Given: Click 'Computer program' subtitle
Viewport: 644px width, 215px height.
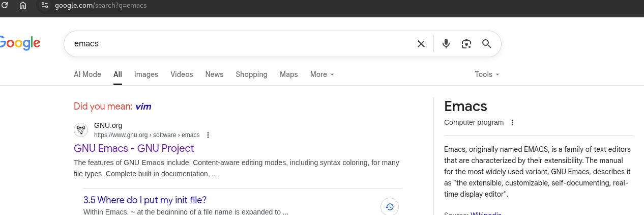Looking at the screenshot, I should (x=474, y=122).
